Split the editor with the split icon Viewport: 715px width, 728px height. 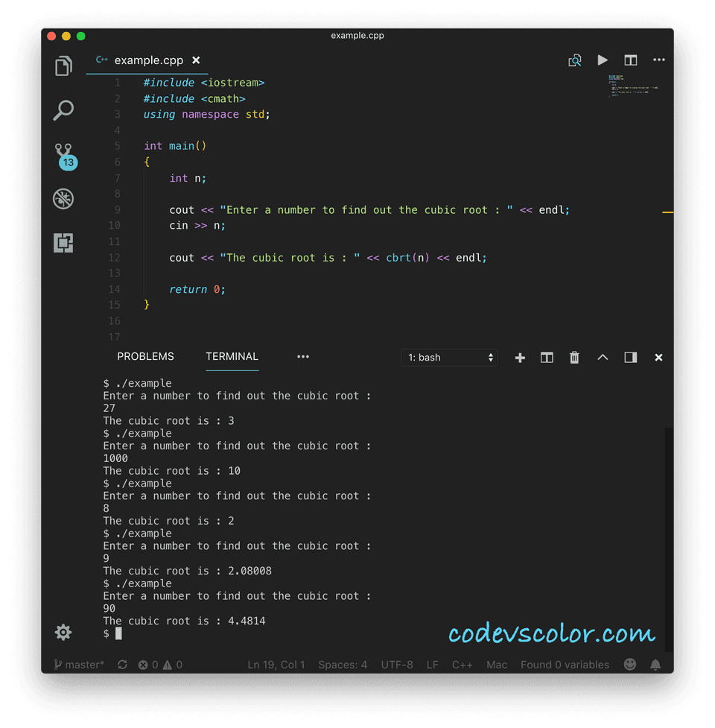pyautogui.click(x=631, y=60)
